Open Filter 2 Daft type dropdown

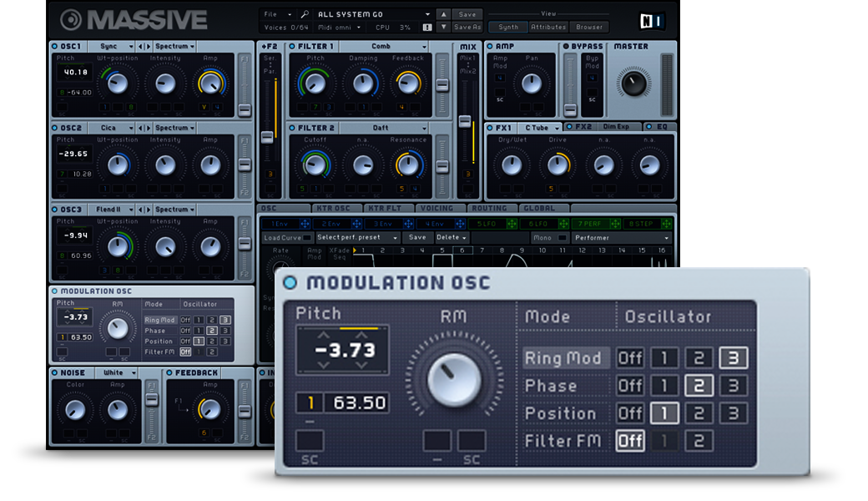click(x=383, y=128)
